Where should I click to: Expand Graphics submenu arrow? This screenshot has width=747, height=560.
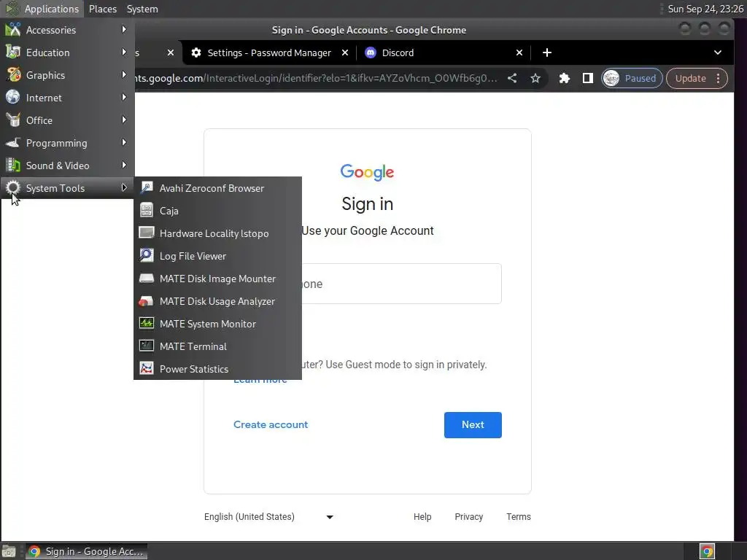tap(124, 75)
